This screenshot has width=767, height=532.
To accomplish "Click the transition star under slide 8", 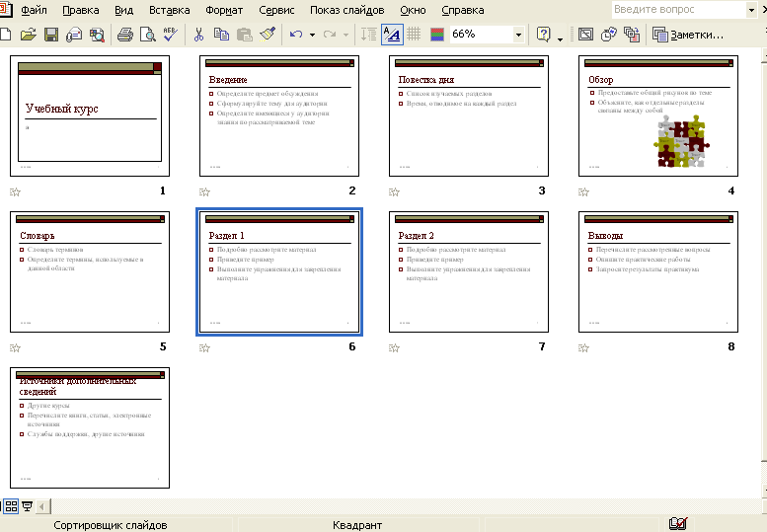I will (x=583, y=348).
